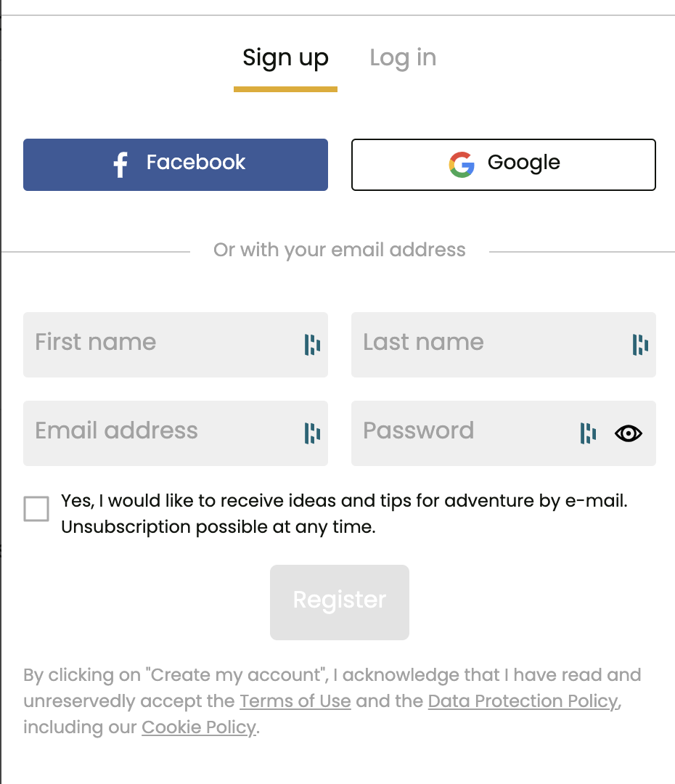Open password manager icon in First name field
675x784 pixels.
(313, 345)
